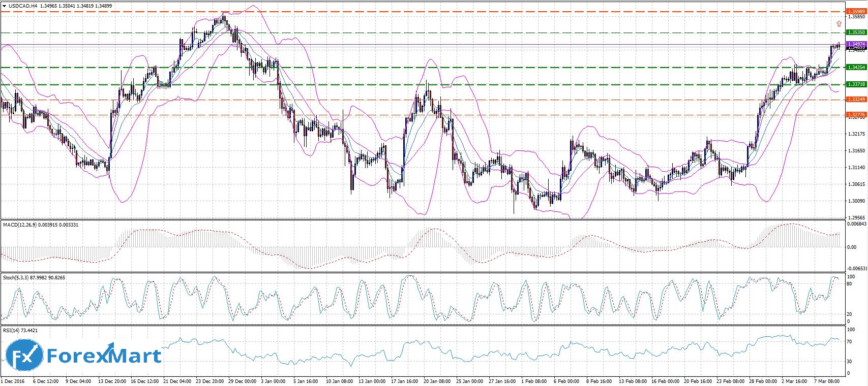The image size is (868, 386).
Task: Click the 2 Mar 16:00 time label
Action: (x=794, y=381)
